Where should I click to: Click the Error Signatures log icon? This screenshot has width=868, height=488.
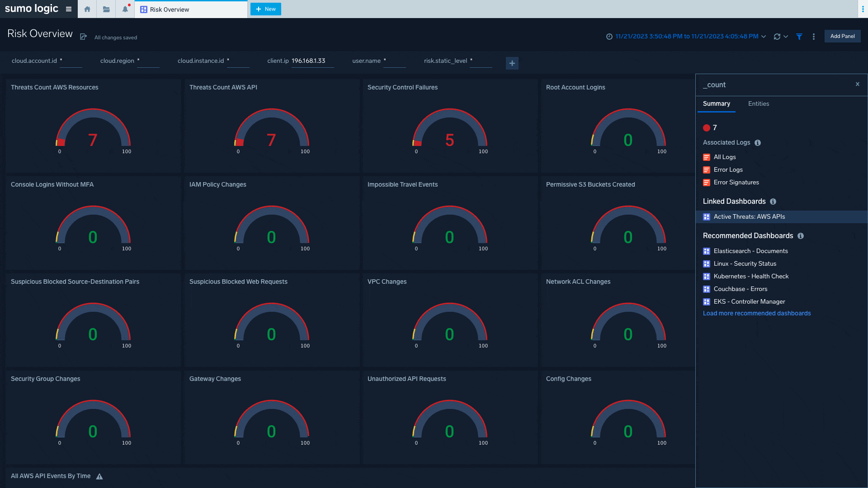tap(707, 183)
